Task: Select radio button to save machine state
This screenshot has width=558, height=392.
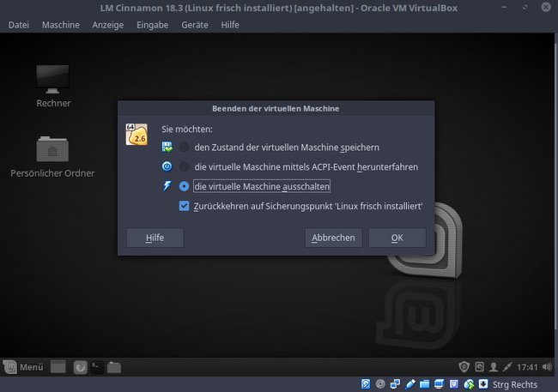Action: pos(184,147)
